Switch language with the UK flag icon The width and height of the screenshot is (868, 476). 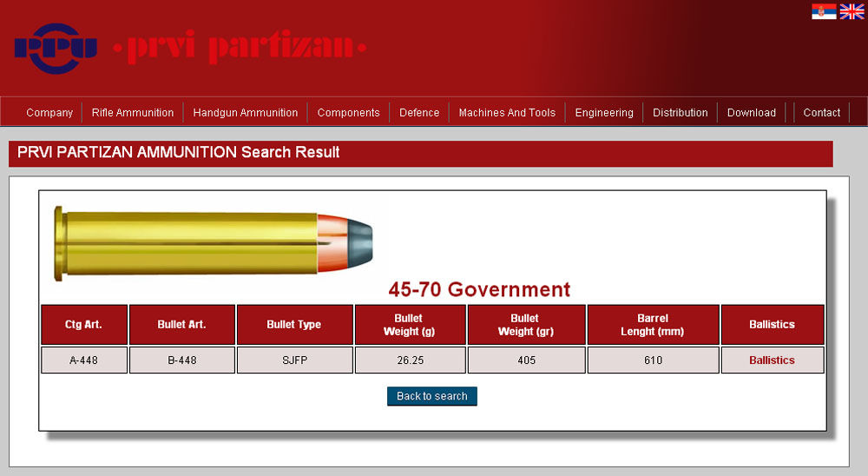(x=852, y=11)
